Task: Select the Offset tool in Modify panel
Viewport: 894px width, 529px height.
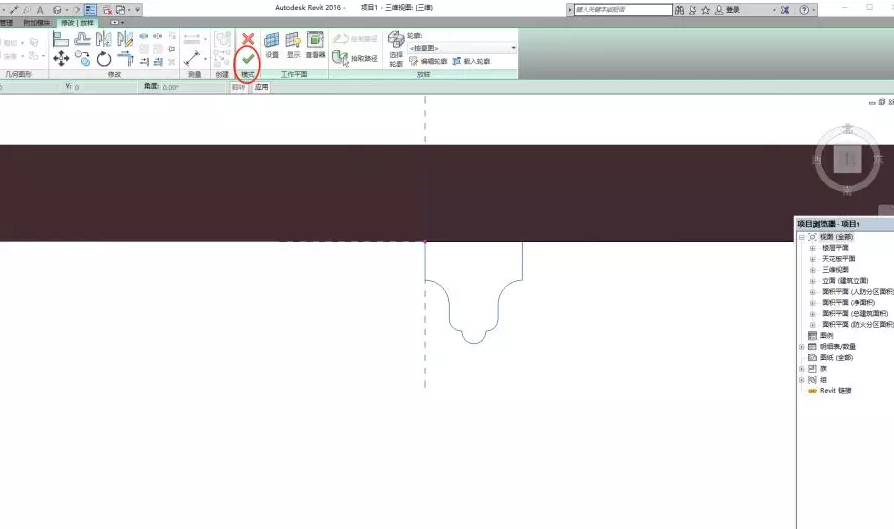Action: 83,39
